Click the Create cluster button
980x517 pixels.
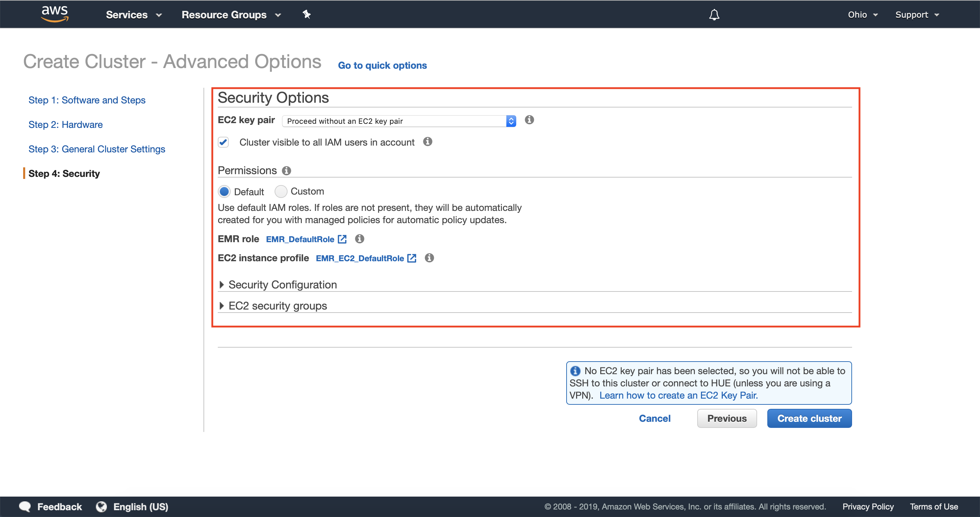(809, 418)
